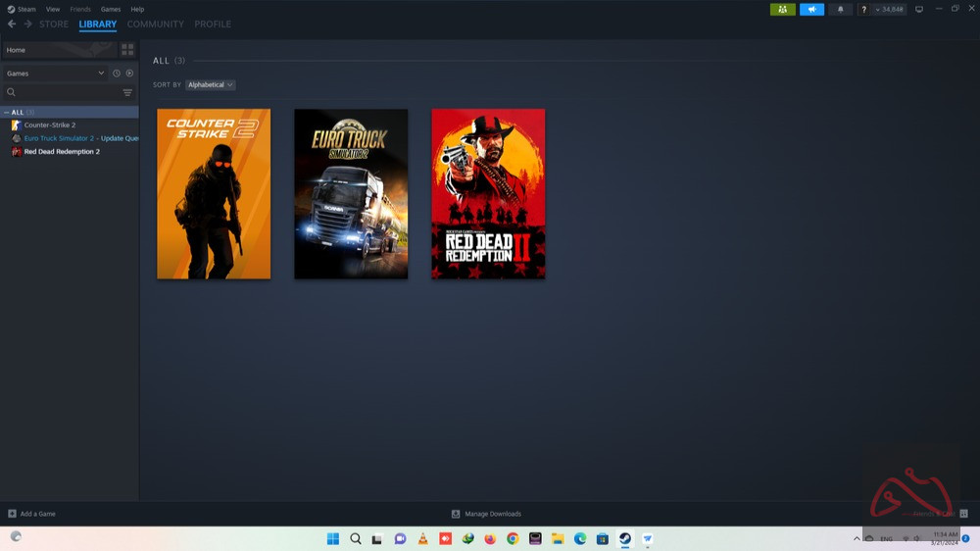The width and height of the screenshot is (980, 551).
Task: Select Red Dead Redemption II cover thumbnail
Action: tap(488, 194)
